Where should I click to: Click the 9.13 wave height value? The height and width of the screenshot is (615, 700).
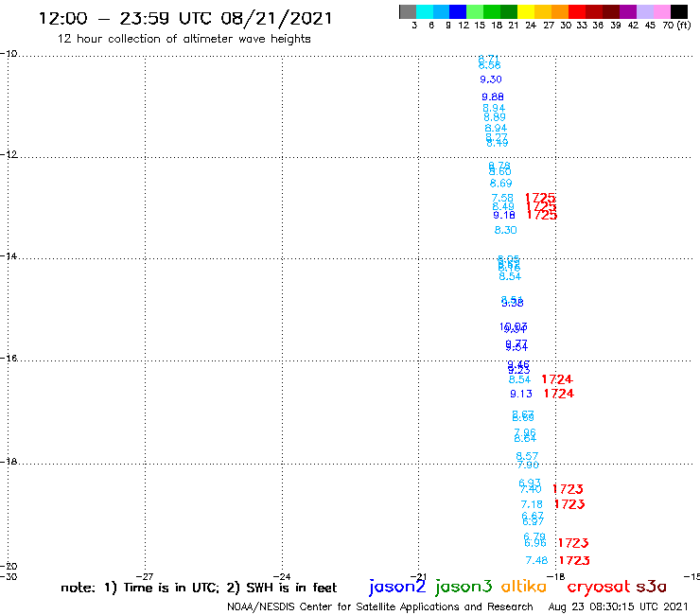(521, 394)
